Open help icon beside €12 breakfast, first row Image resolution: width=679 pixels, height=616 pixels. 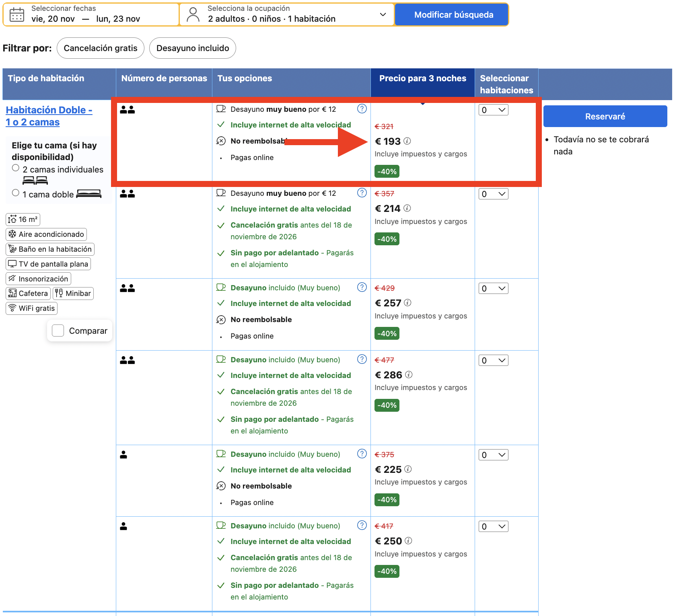tap(362, 109)
